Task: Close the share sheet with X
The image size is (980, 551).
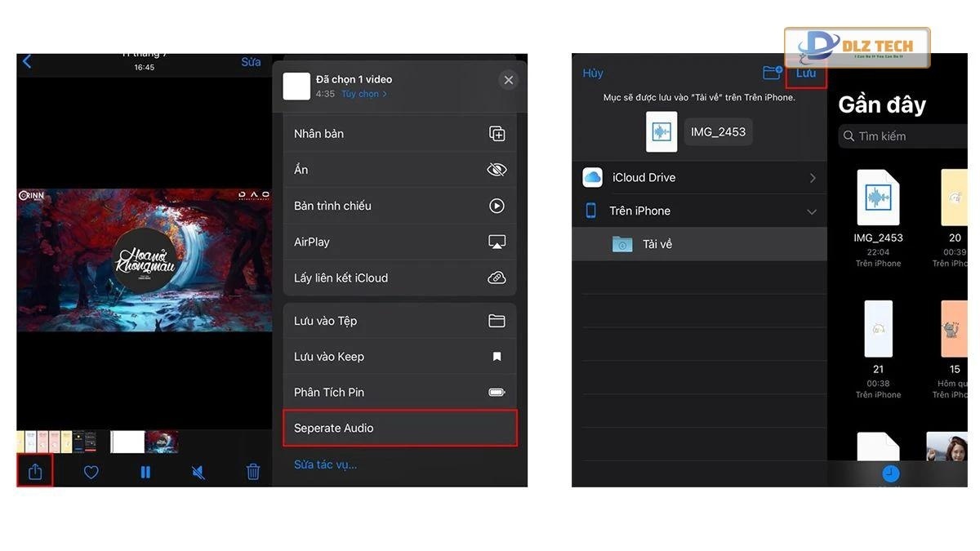Action: [x=508, y=80]
